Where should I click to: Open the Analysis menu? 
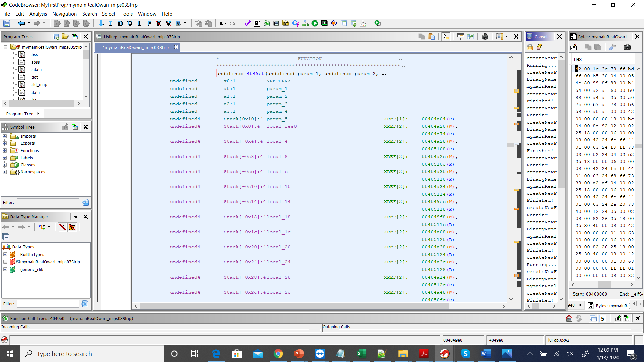(x=38, y=14)
